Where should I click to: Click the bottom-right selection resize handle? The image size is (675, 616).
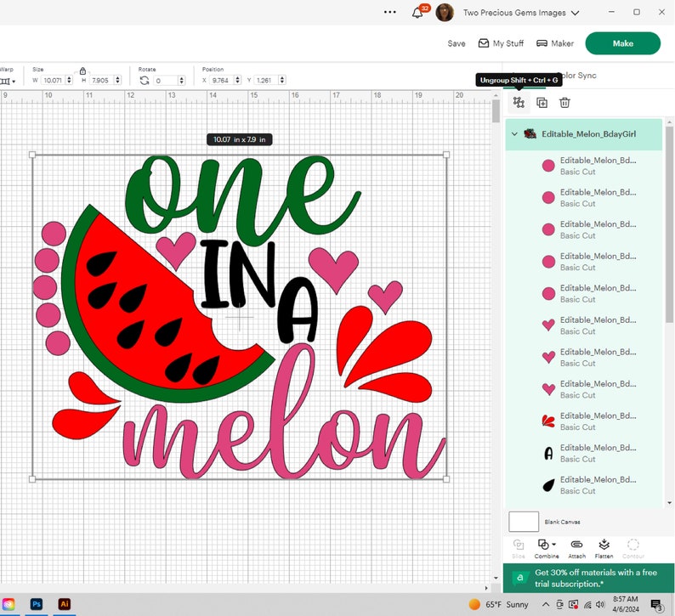pos(446,478)
